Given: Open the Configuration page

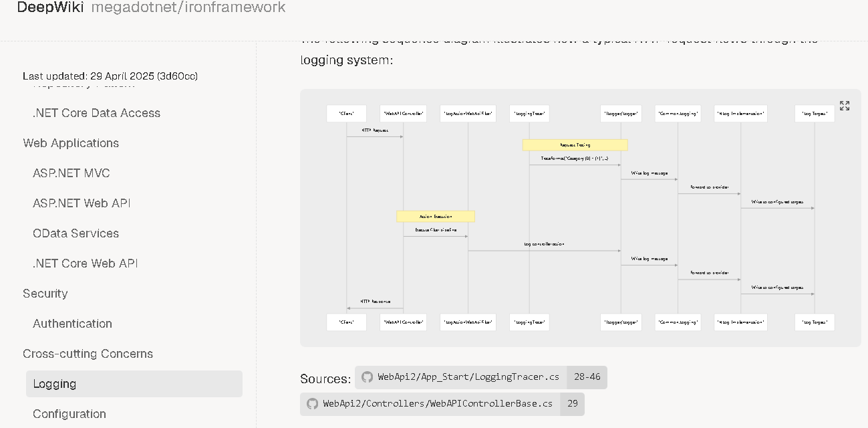Looking at the screenshot, I should coord(69,414).
